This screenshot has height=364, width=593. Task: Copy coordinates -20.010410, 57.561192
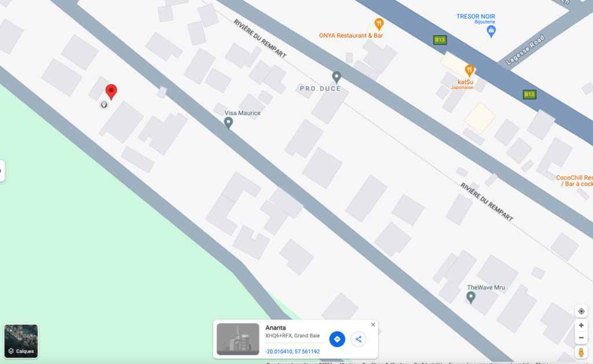(x=292, y=351)
